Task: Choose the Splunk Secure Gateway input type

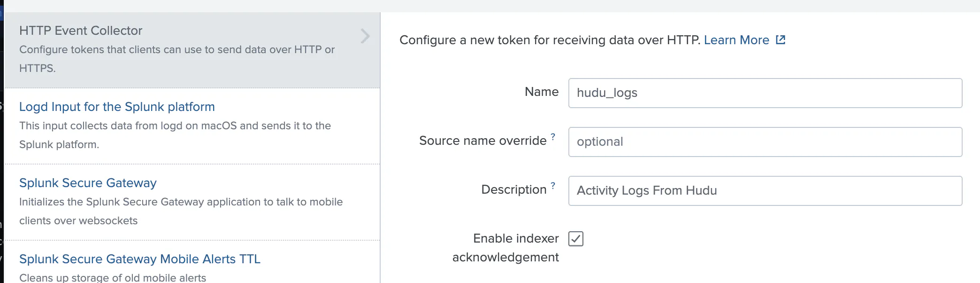Action: pos(88,183)
